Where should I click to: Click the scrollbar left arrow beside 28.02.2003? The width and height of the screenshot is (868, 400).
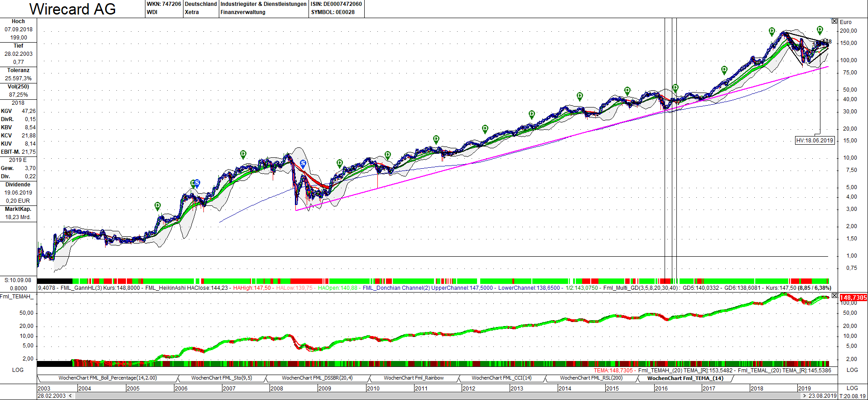tap(70, 396)
